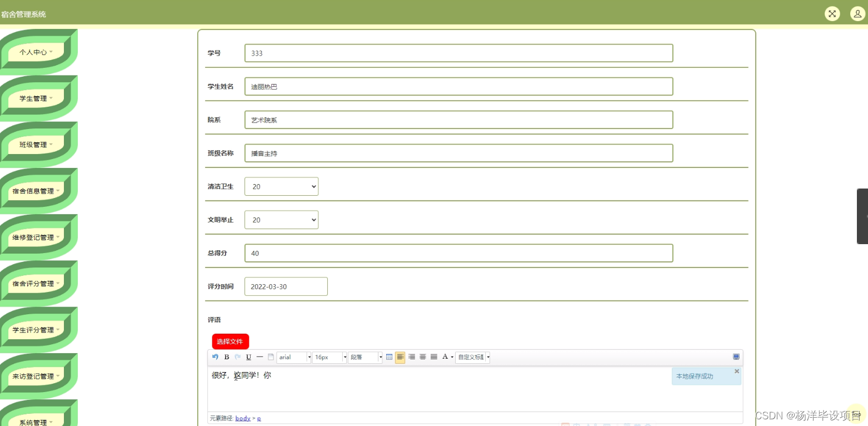Click the Redo icon in the editor toolbar

click(237, 357)
